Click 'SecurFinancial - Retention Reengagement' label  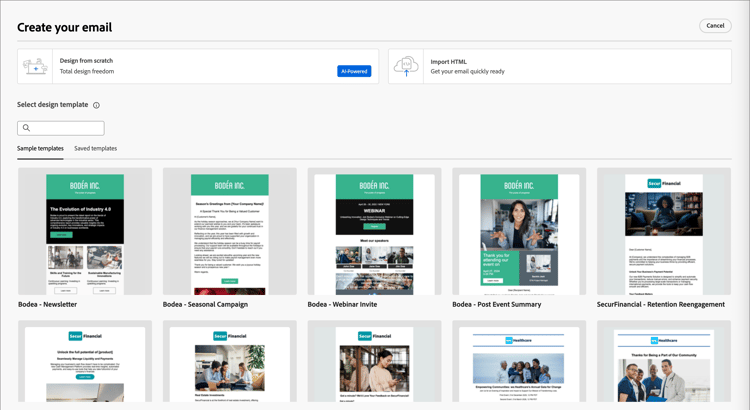[x=661, y=304]
